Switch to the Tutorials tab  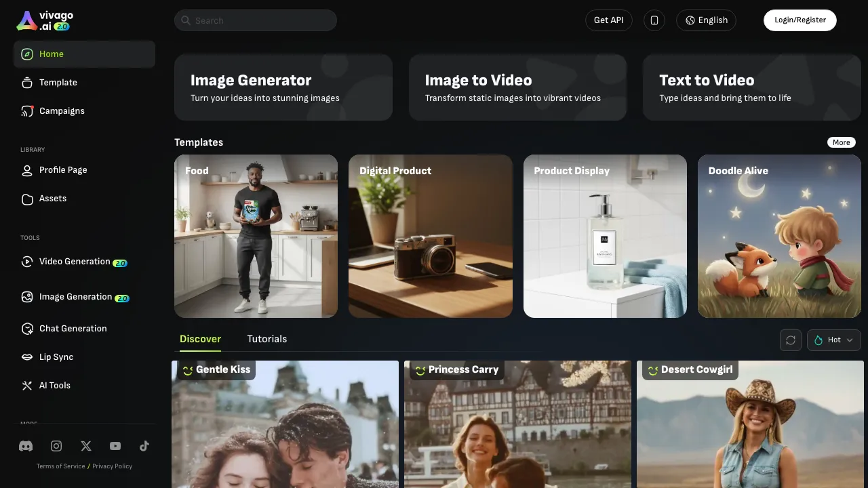click(x=267, y=339)
